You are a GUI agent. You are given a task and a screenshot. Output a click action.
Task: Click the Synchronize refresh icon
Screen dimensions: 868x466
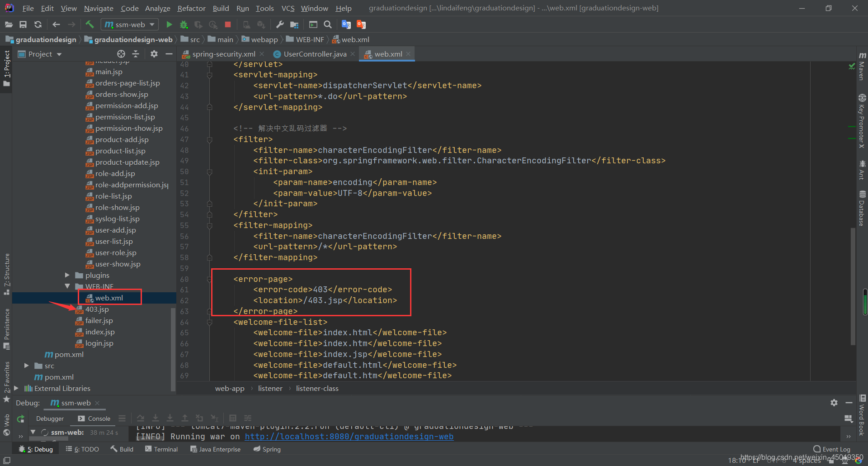[x=38, y=24]
